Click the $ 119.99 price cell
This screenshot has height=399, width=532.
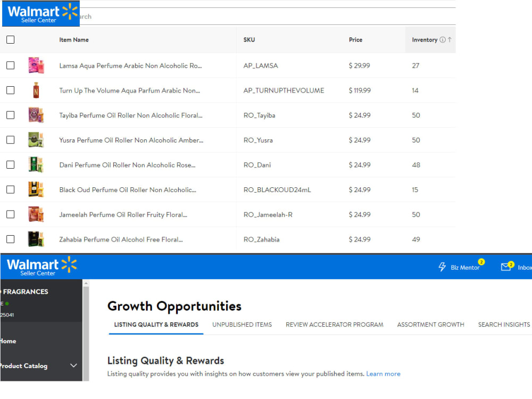[x=360, y=90]
